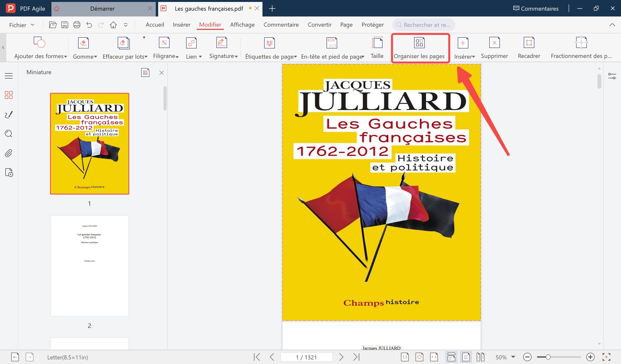This screenshot has width=621, height=364.
Task: Open the thumbnails sidebar panel
Action: 9,95
